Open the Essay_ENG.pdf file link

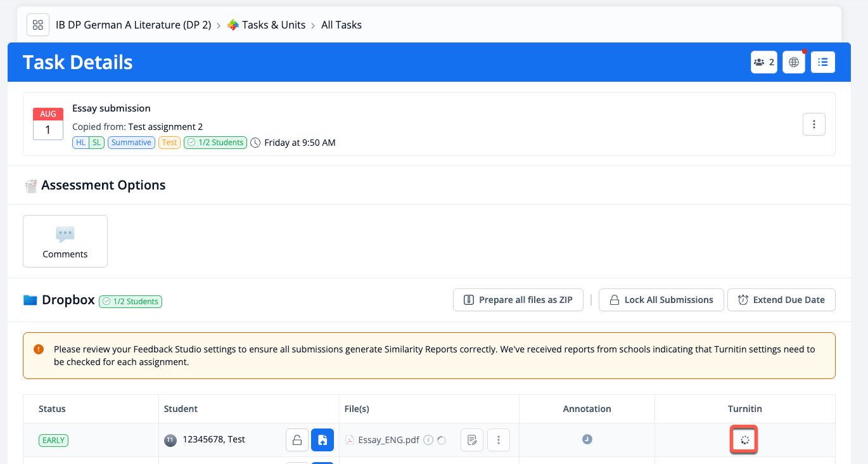pyautogui.click(x=388, y=440)
